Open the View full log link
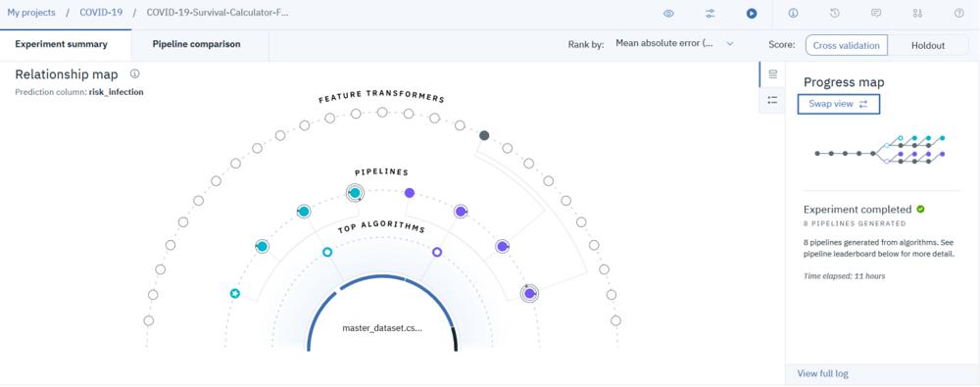The height and width of the screenshot is (387, 980). [822, 374]
